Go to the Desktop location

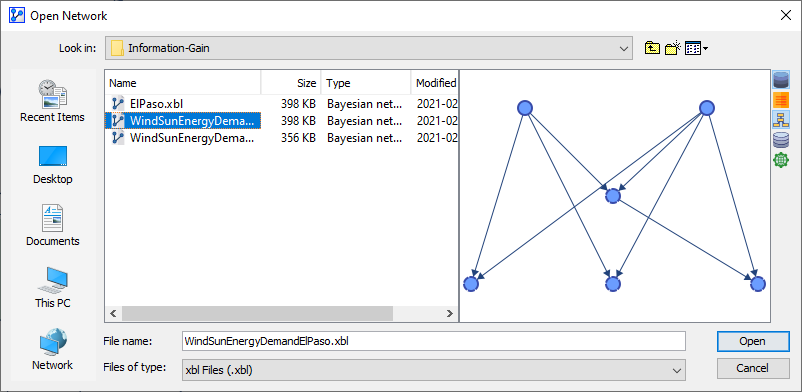tap(53, 165)
